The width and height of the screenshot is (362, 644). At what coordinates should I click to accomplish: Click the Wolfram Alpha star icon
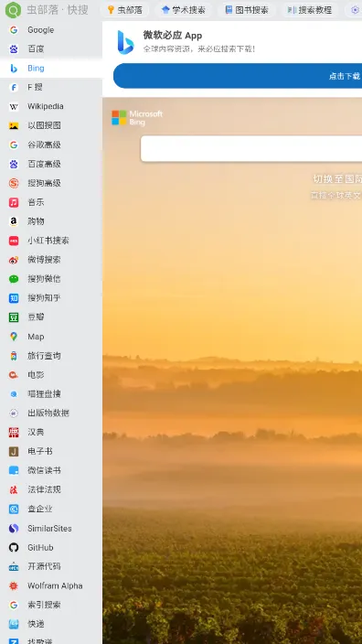pos(14,586)
